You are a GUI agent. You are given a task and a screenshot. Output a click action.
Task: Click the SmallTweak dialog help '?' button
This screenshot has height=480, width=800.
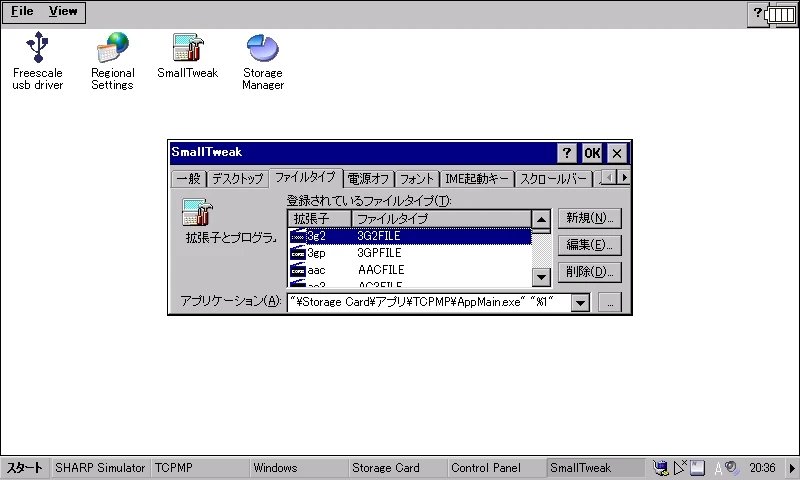pos(567,153)
